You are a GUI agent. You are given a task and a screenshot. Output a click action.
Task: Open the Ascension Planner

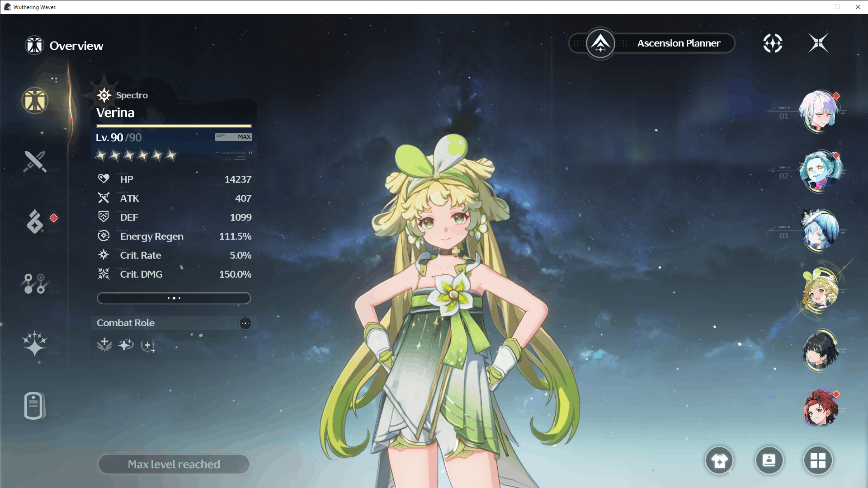[x=652, y=43]
